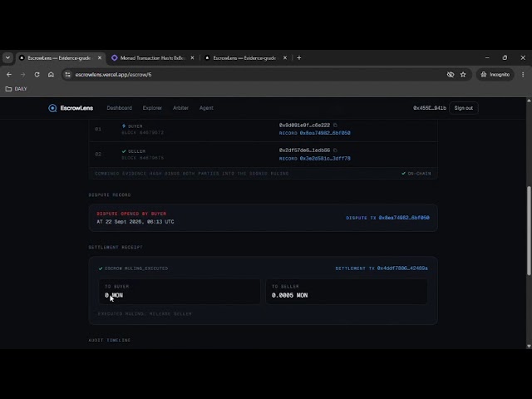The height and width of the screenshot is (399, 532).
Task: Click 'EXECUTED RULING: RELEASE SELLER' text
Action: click(145, 314)
